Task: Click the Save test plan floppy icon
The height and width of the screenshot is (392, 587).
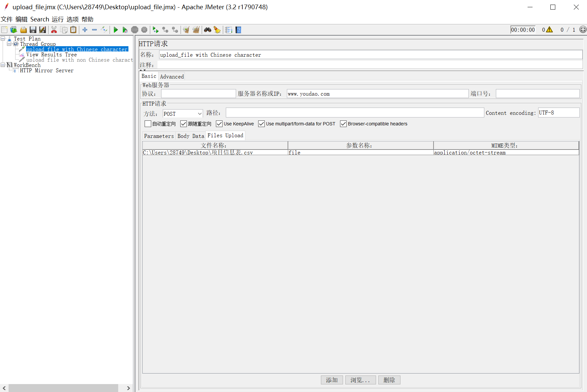Action: (33, 30)
